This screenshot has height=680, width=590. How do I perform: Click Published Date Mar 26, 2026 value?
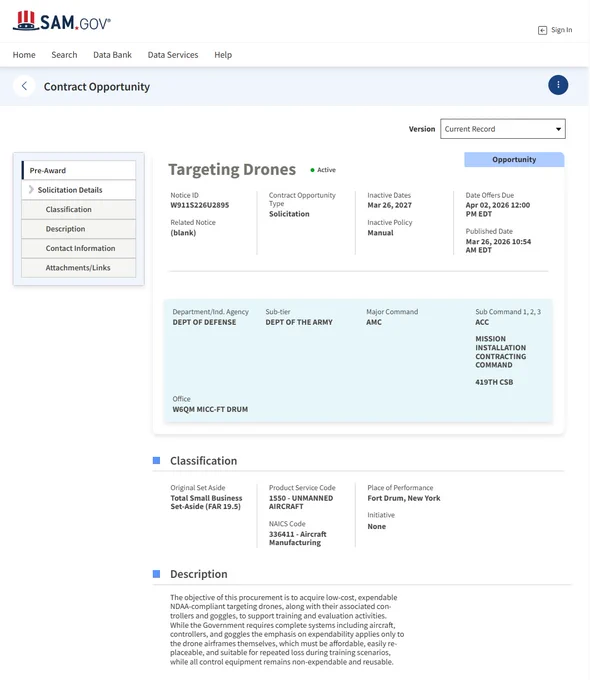point(498,246)
